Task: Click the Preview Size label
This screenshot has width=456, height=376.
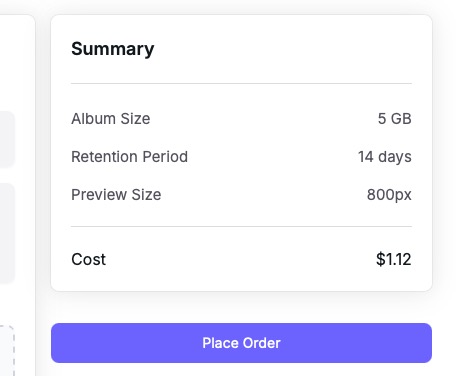Action: [x=116, y=195]
